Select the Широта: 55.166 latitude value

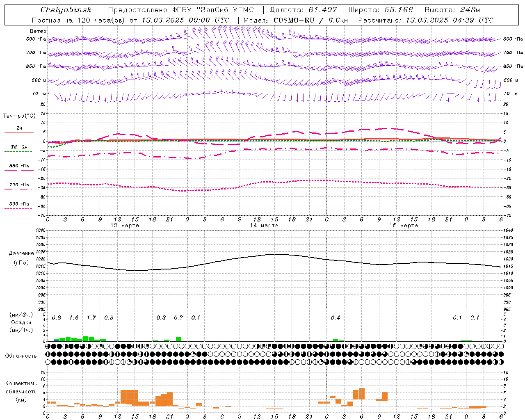pos(380,10)
